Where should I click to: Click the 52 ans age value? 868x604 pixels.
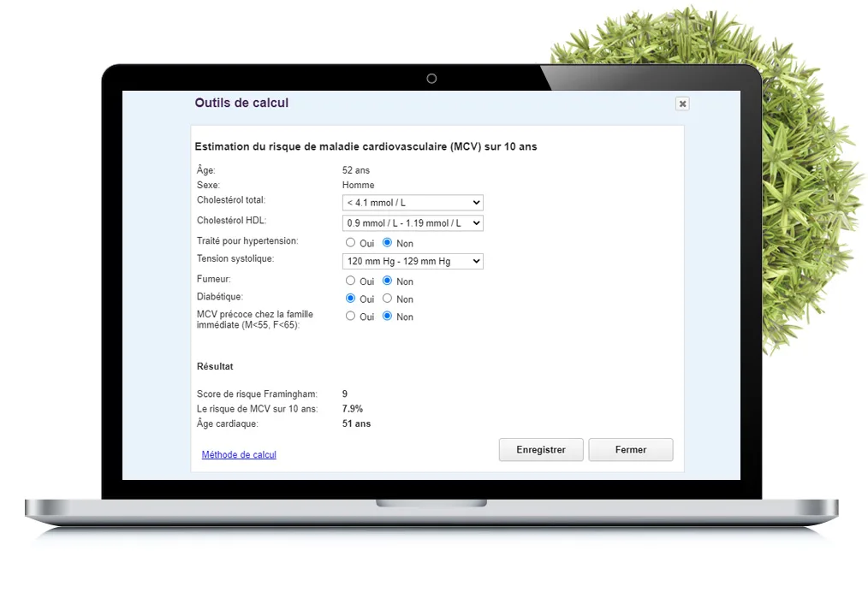[x=355, y=170]
